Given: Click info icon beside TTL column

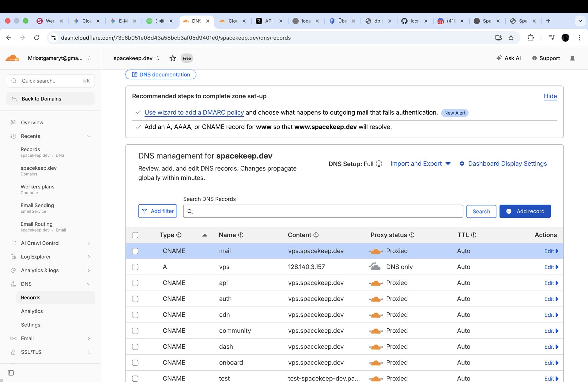Looking at the screenshot, I should (x=473, y=235).
